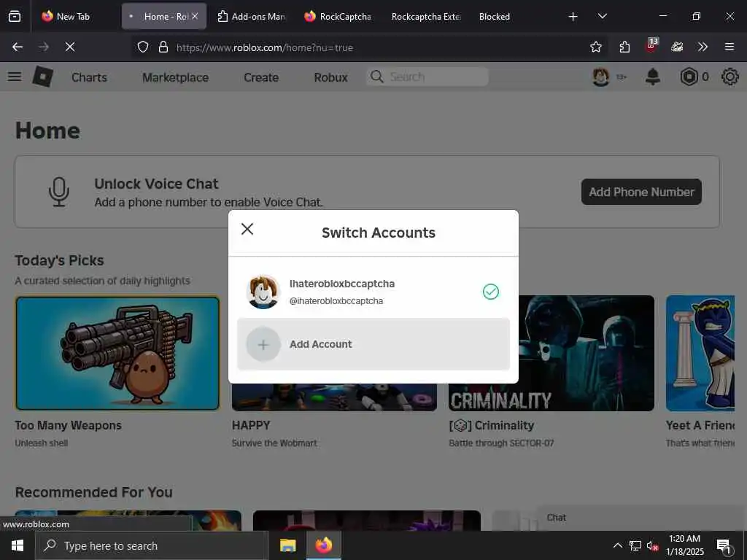Viewport: 747px width, 560px height.
Task: Click the HAPPY game title
Action: coord(251,425)
